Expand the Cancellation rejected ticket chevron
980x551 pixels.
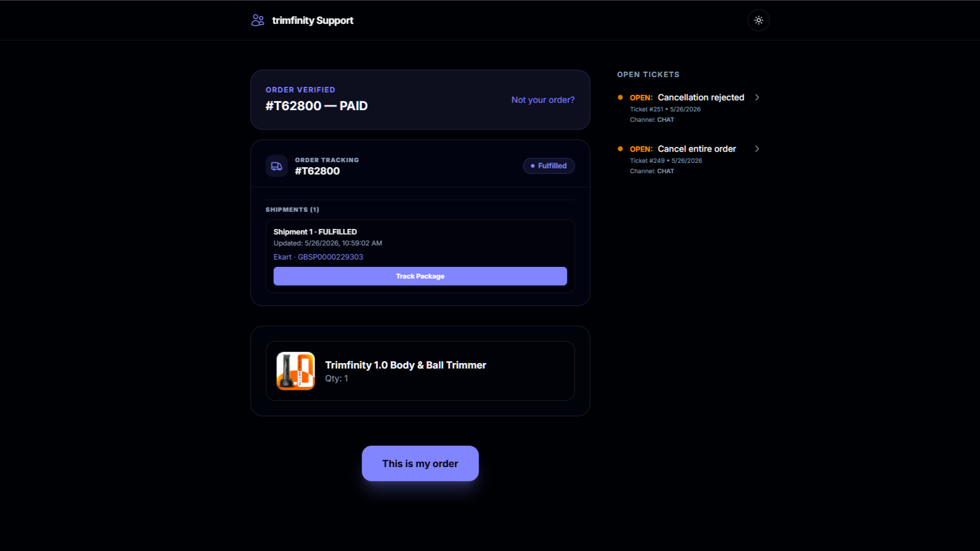pyautogui.click(x=757, y=97)
